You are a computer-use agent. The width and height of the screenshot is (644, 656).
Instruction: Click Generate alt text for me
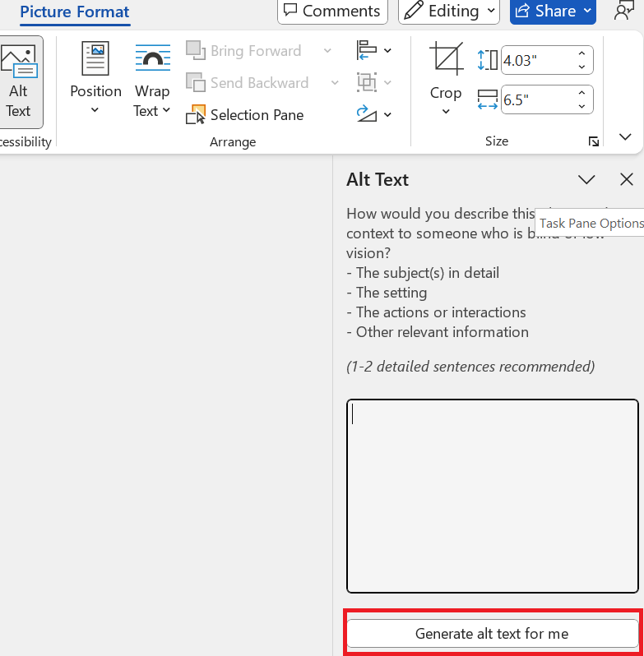pyautogui.click(x=492, y=634)
